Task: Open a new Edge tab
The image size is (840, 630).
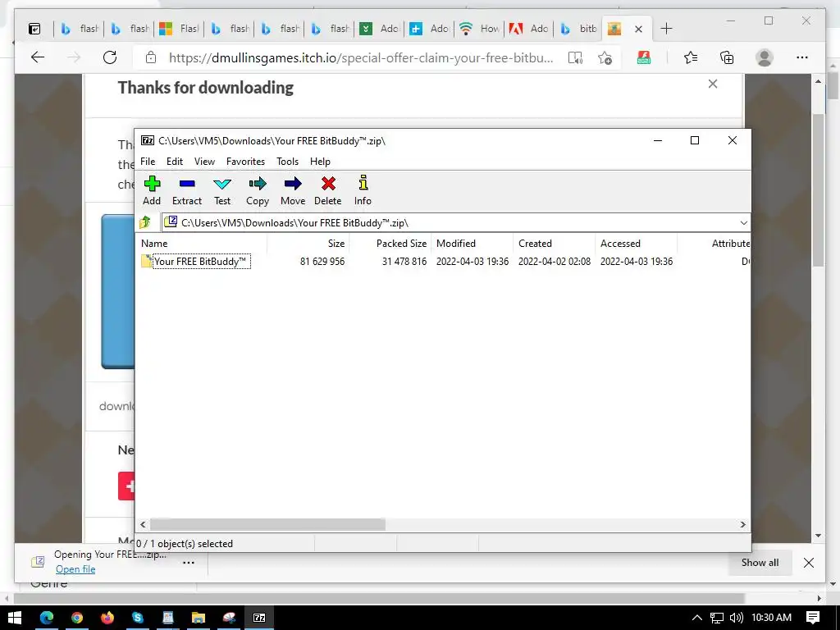Action: click(x=666, y=29)
